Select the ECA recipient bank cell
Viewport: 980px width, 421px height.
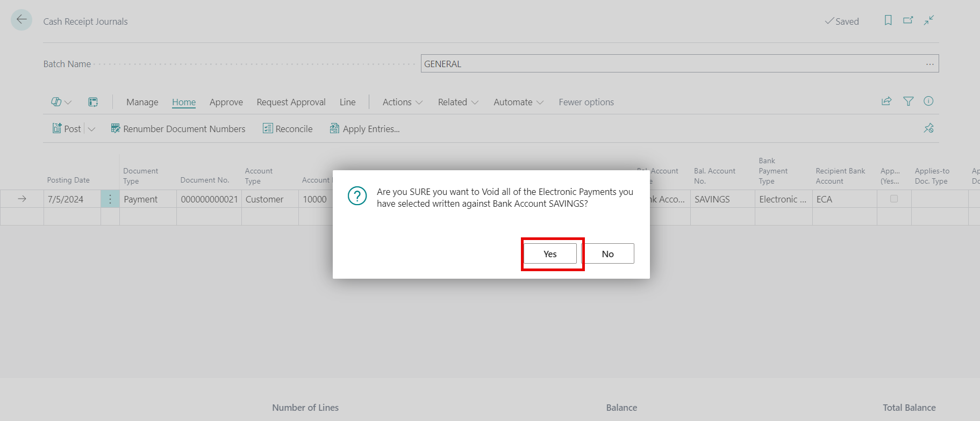click(845, 199)
